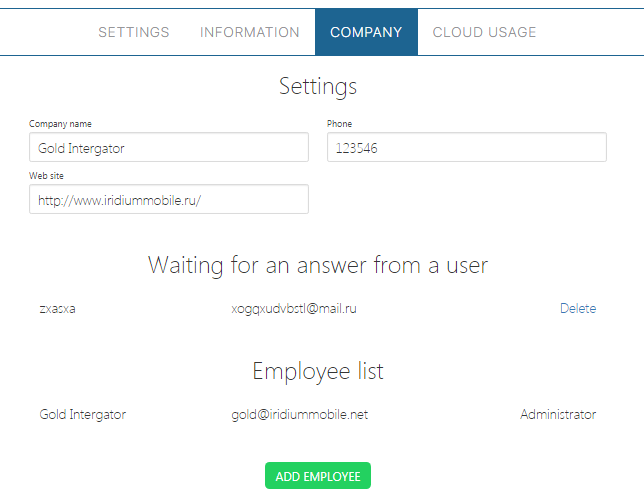
Task: Click the pending username zxasxa
Action: point(57,309)
